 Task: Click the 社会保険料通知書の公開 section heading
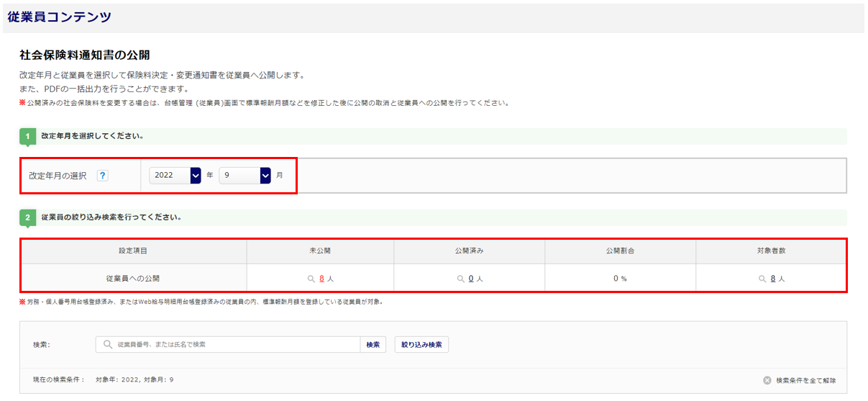point(84,55)
